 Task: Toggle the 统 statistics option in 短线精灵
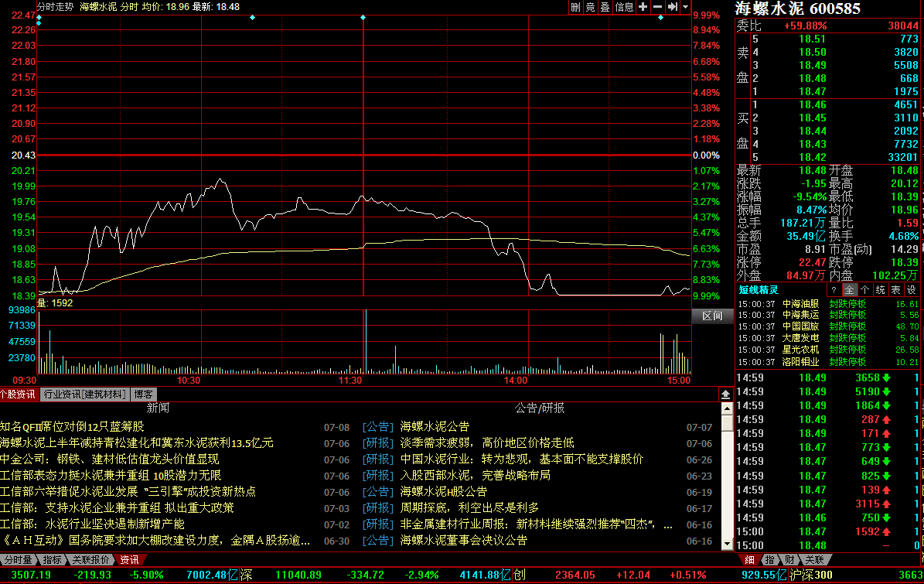pyautogui.click(x=880, y=290)
